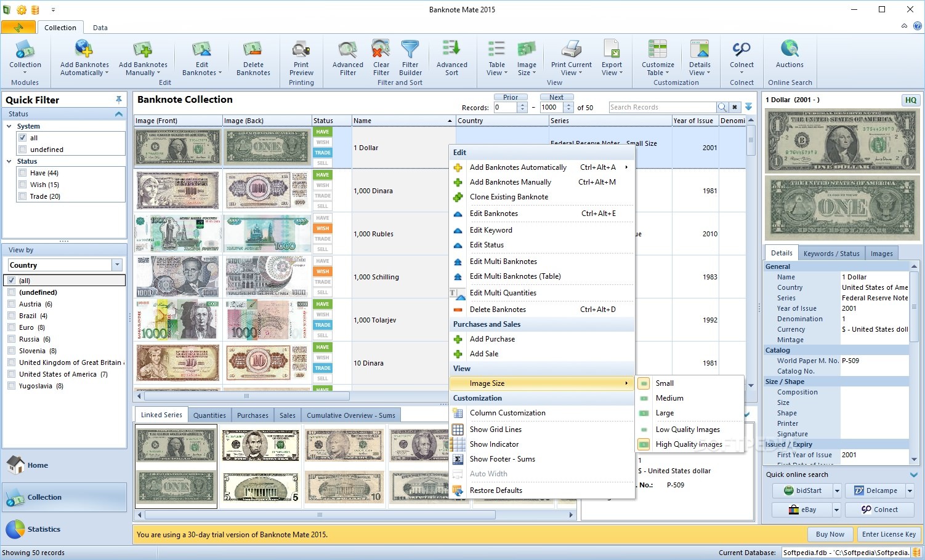Screen dimensions: 925x560
Task: Click the Buy Now button
Action: 830,534
